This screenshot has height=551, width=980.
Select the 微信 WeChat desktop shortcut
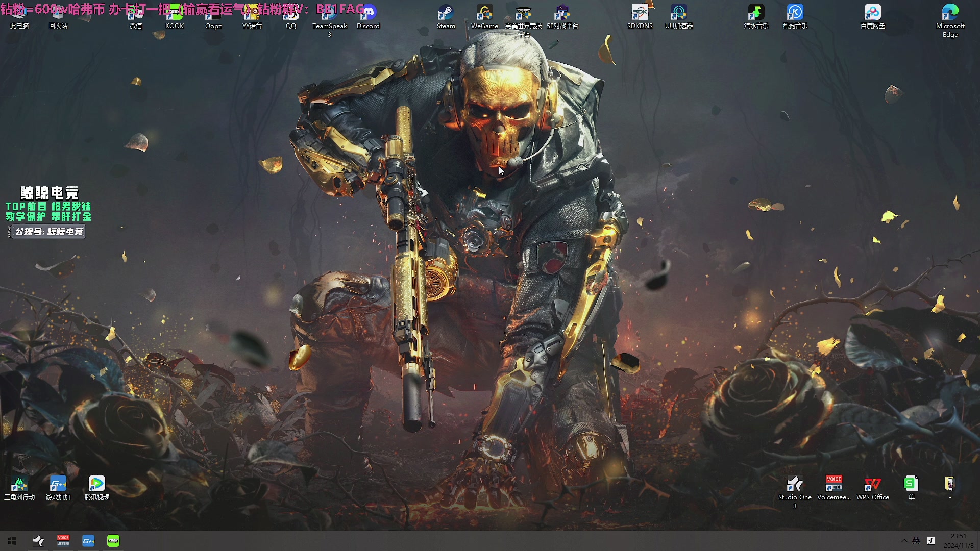(x=136, y=16)
